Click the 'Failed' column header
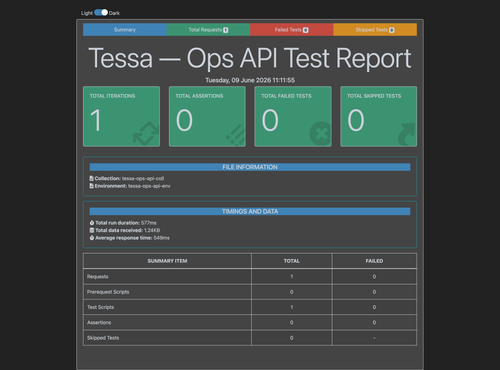This screenshot has height=370, width=500. pyautogui.click(x=374, y=261)
